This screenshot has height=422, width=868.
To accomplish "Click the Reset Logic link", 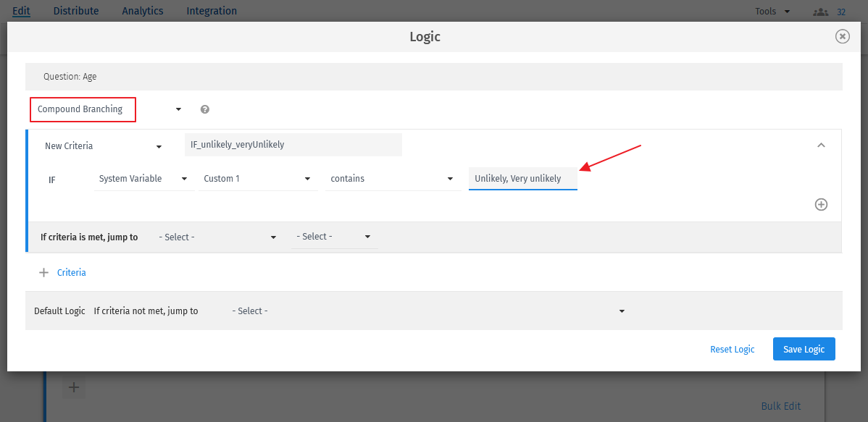I will pyautogui.click(x=733, y=349).
